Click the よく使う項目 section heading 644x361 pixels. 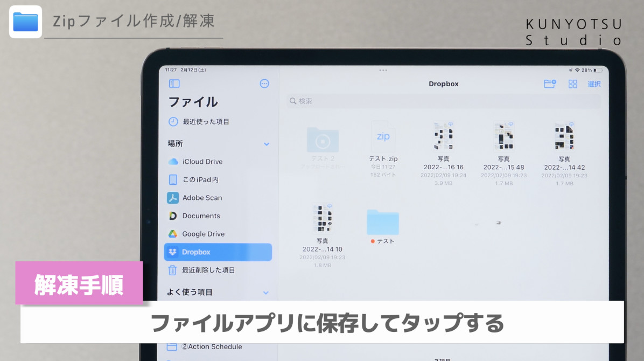pyautogui.click(x=190, y=293)
